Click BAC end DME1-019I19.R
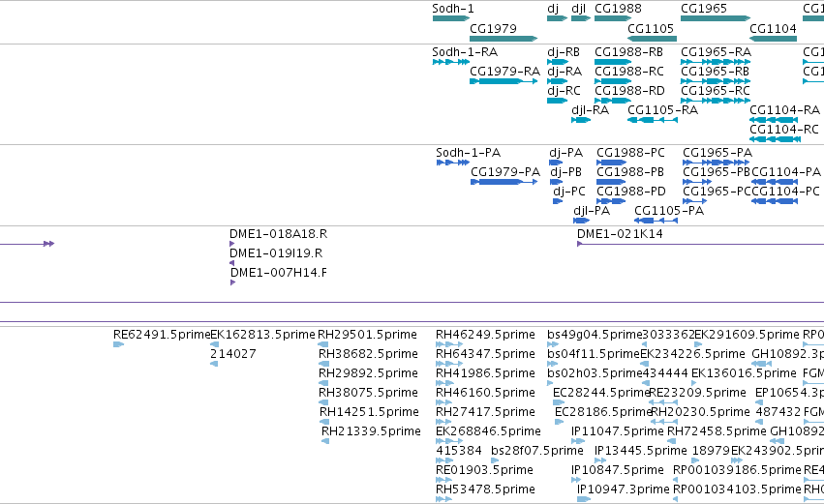 point(231,263)
